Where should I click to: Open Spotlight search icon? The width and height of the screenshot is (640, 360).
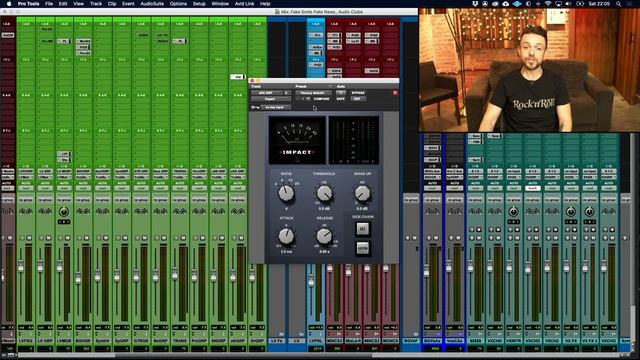coord(619,4)
